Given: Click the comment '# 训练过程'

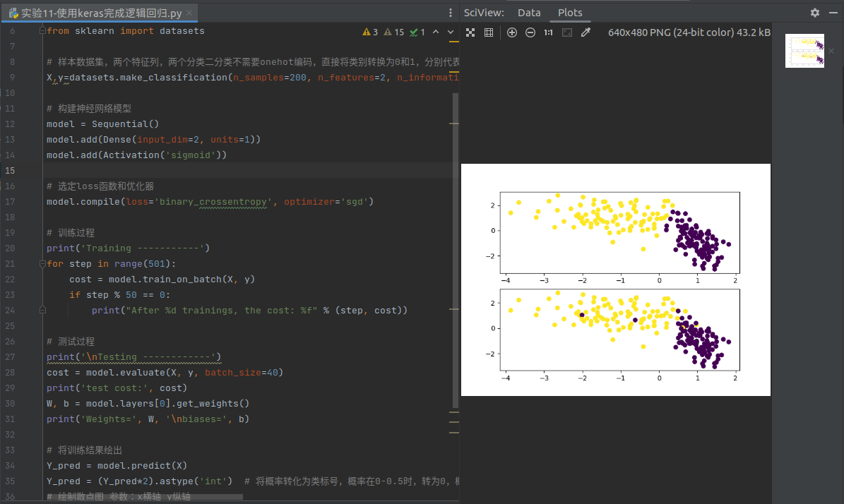Looking at the screenshot, I should coord(71,232).
